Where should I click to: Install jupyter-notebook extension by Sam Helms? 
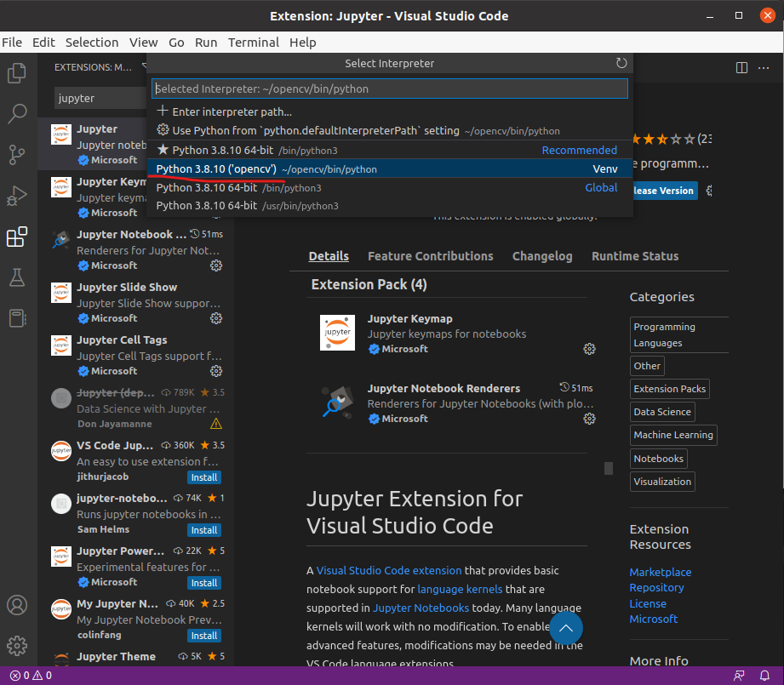204,530
